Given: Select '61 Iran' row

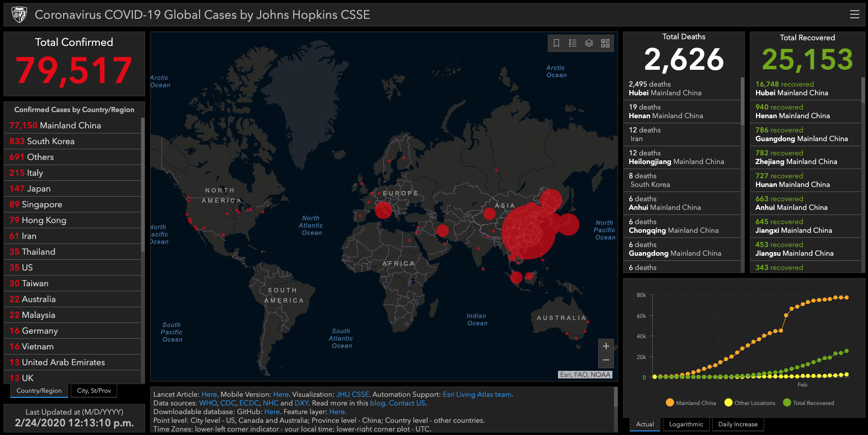Looking at the screenshot, I should click(72, 236).
